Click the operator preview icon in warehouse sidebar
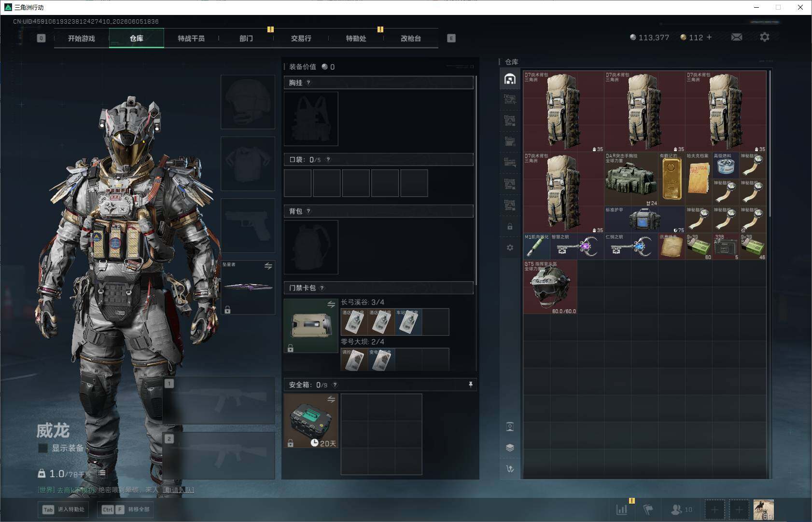Viewport: 812px width, 522px height. (510, 426)
